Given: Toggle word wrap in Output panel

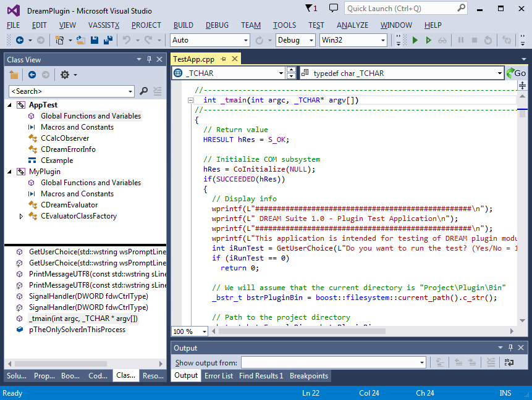Looking at the screenshot, I should [509, 362].
